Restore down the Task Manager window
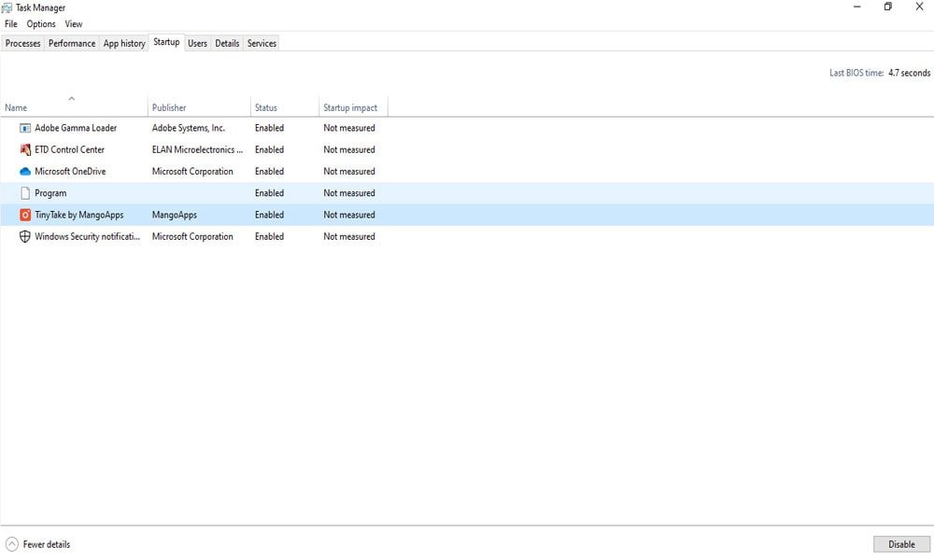 click(888, 7)
